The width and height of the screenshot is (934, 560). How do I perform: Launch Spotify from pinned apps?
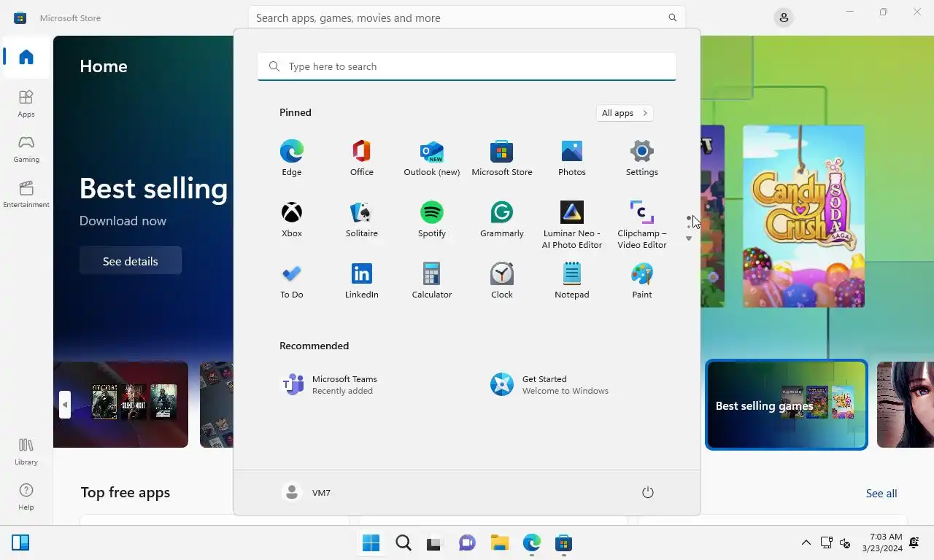pos(432,219)
